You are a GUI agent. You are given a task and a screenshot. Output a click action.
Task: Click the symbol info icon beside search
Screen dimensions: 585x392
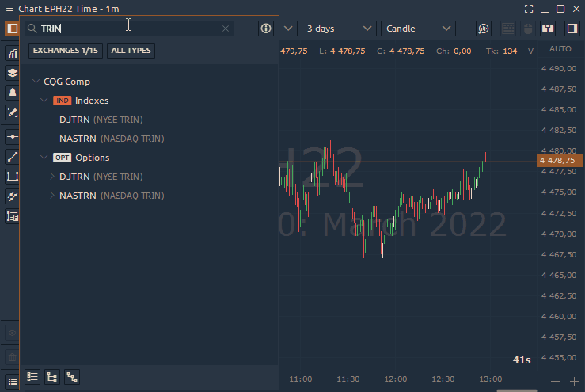[266, 29]
